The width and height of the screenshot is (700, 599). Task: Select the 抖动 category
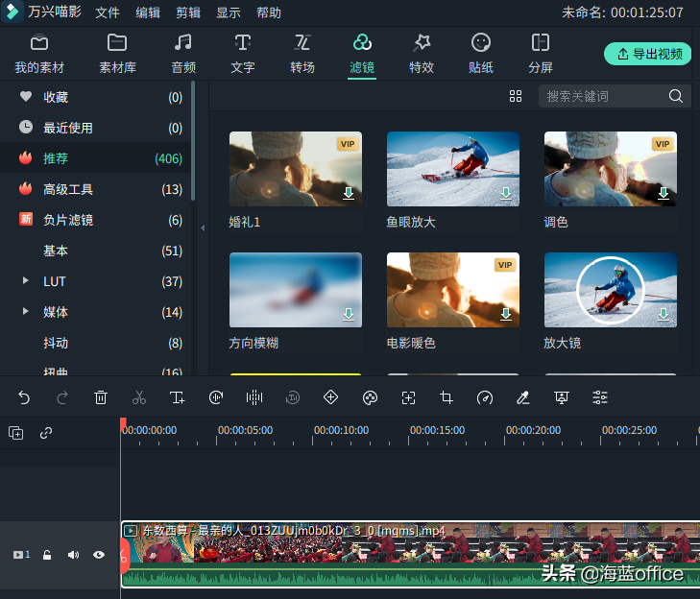pos(95,343)
